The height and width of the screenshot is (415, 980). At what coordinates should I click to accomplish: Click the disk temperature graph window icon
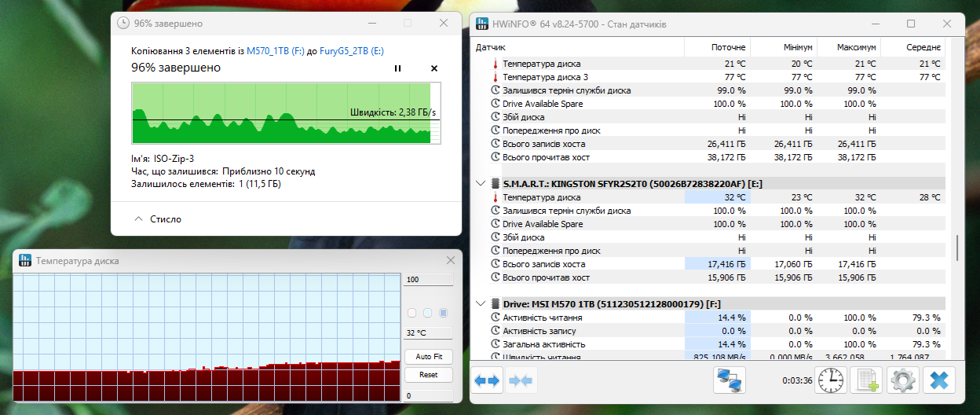click(x=24, y=260)
